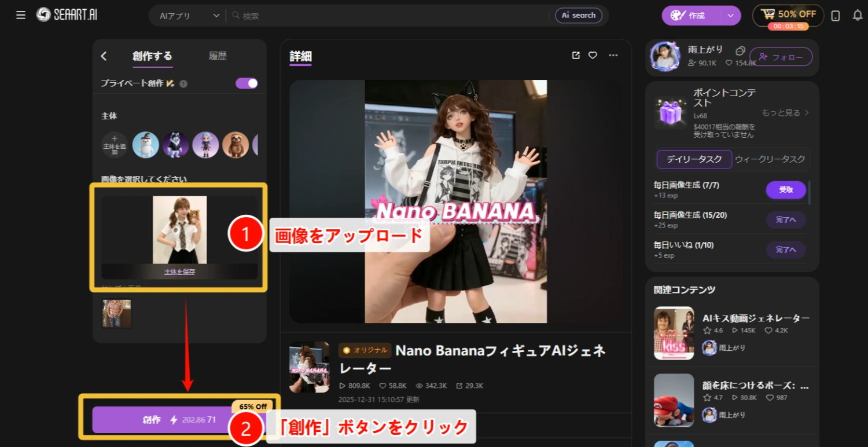The height and width of the screenshot is (447, 868).
Task: Select the sloth subject avatar
Action: tap(236, 145)
